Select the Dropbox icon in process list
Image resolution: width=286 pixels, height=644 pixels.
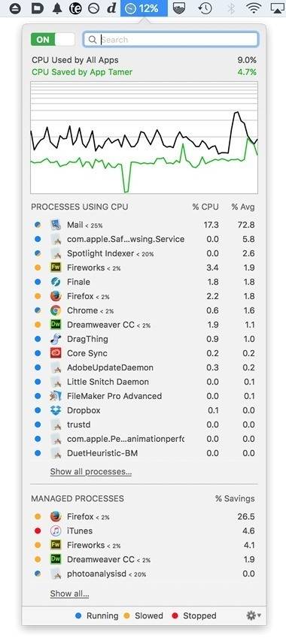pos(56,410)
